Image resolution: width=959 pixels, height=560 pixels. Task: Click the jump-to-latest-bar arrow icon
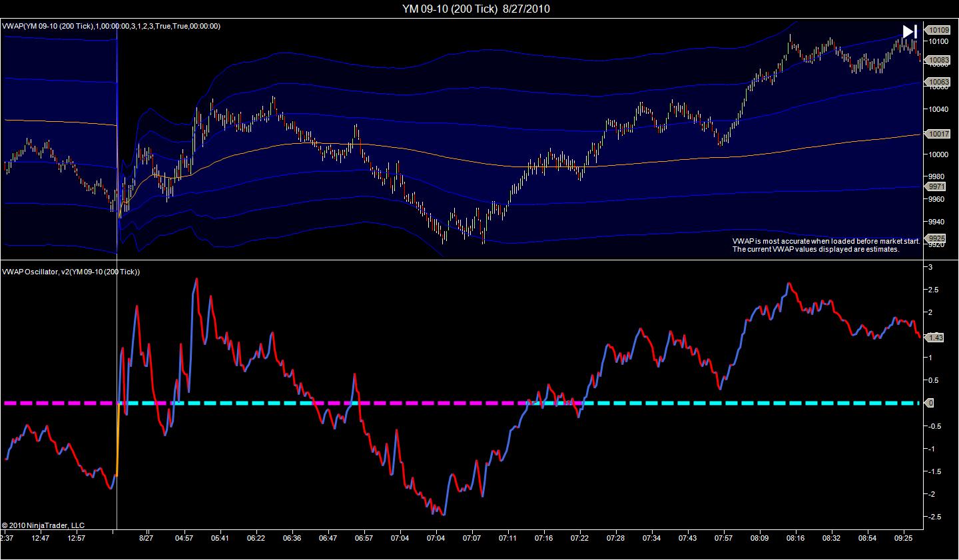point(910,31)
